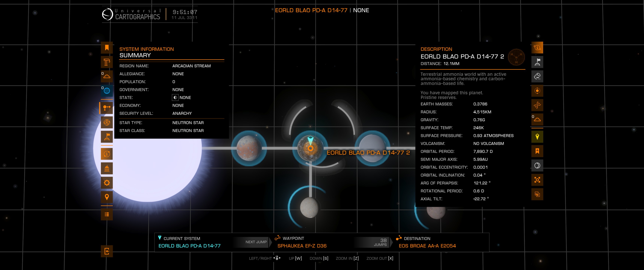Click the grey crescent moon icon
Image resolution: width=644 pixels, height=270 pixels.
[537, 165]
